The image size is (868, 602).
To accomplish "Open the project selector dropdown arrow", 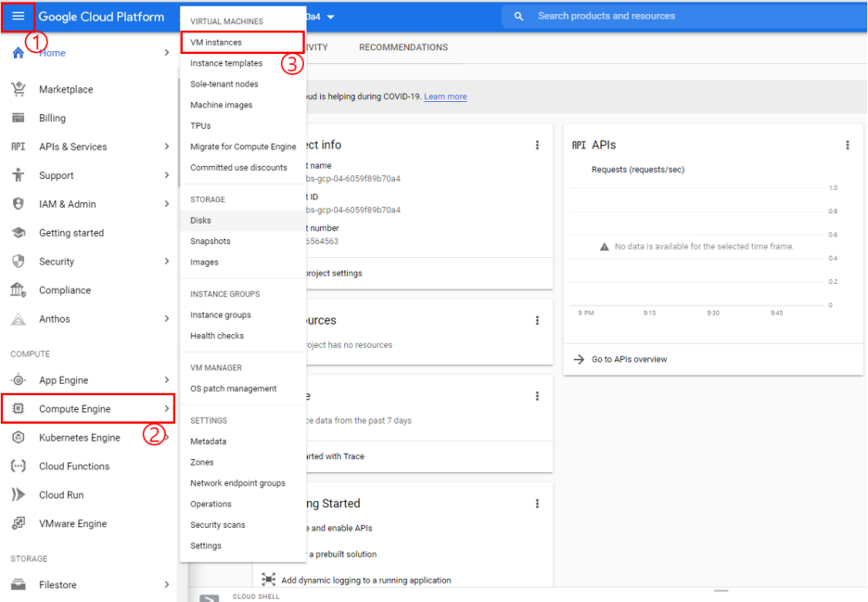I will pyautogui.click(x=330, y=18).
